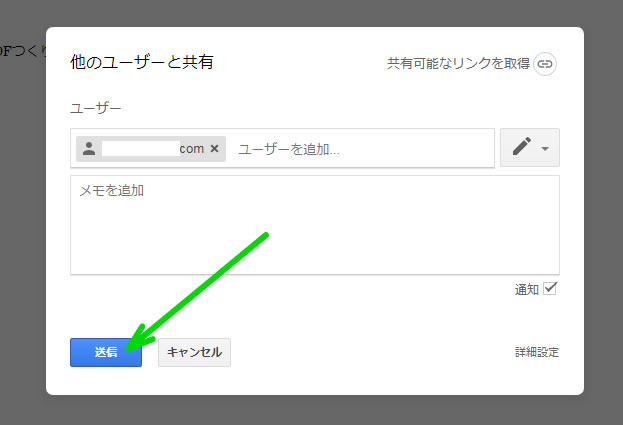Click the pencil edit permission icon
Image resolution: width=623 pixels, height=425 pixels.
click(x=521, y=148)
